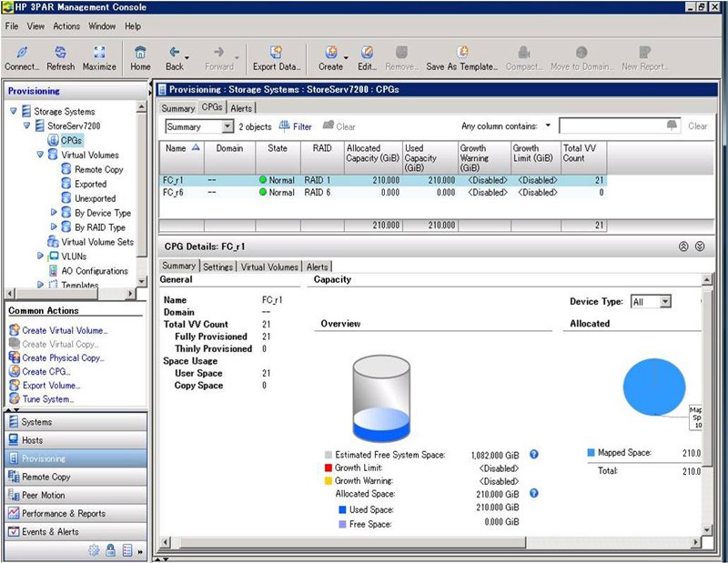Open the Events & Alerts pane

76,531
